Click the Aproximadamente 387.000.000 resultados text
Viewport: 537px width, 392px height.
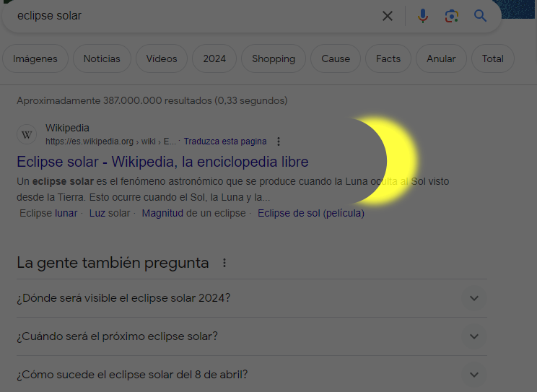(x=152, y=101)
